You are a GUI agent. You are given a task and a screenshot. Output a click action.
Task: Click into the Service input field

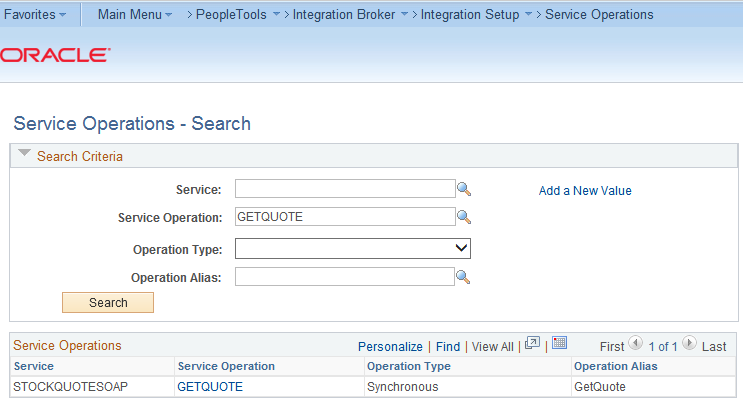pyautogui.click(x=345, y=189)
